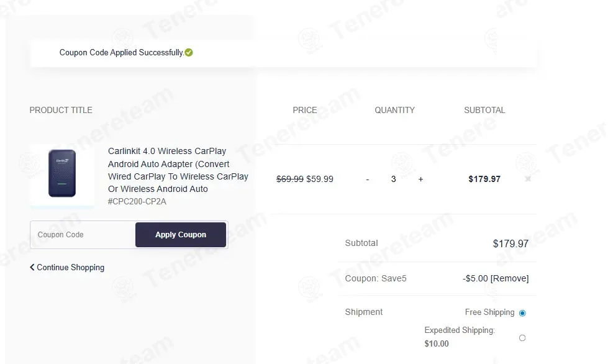Click the discounted $59.99 price
Screen dimensions: 608x364
coord(320,179)
